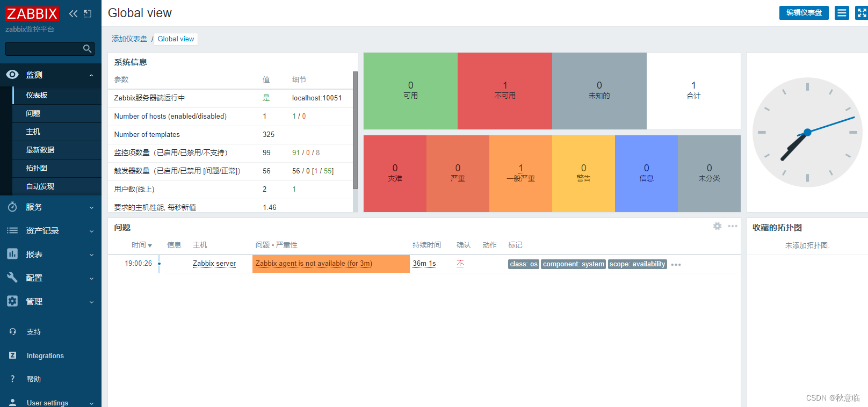The height and width of the screenshot is (407, 868).
Task: Click the inventory list icon
Action: pos(12,230)
